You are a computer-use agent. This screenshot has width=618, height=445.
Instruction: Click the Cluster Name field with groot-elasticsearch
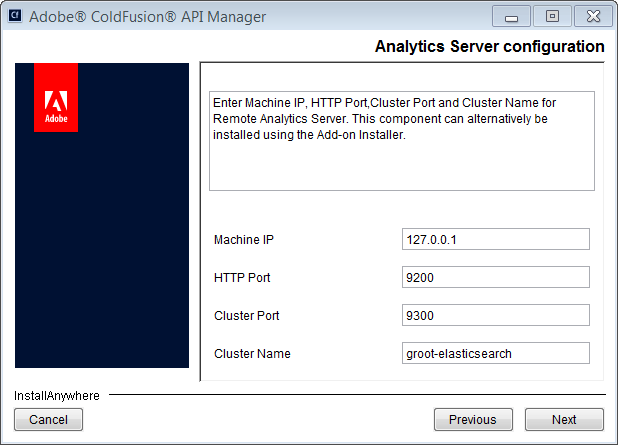pyautogui.click(x=495, y=353)
